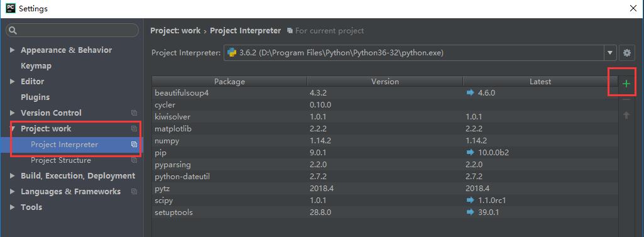This screenshot has height=237, width=644.
Task: Select the Editor category label
Action: pyautogui.click(x=33, y=81)
